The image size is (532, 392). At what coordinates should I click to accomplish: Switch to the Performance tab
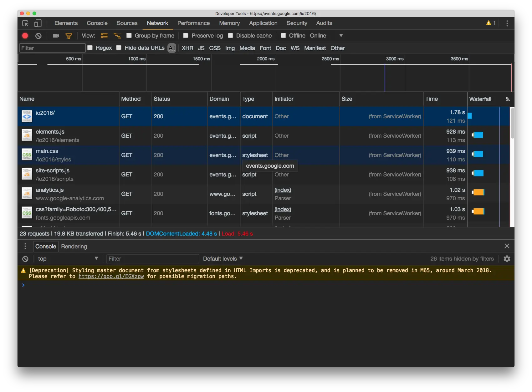click(193, 23)
